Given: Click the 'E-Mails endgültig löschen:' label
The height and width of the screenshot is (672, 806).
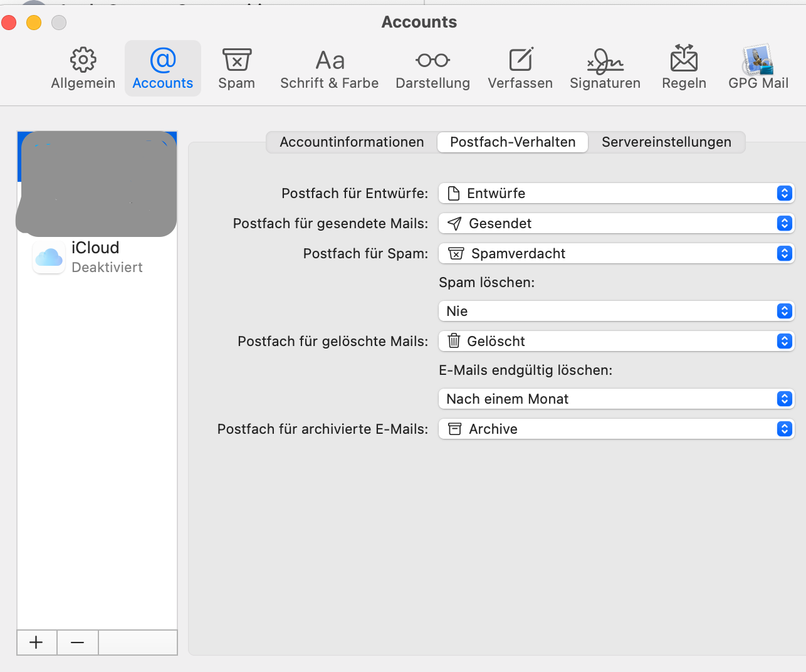Looking at the screenshot, I should point(525,370).
